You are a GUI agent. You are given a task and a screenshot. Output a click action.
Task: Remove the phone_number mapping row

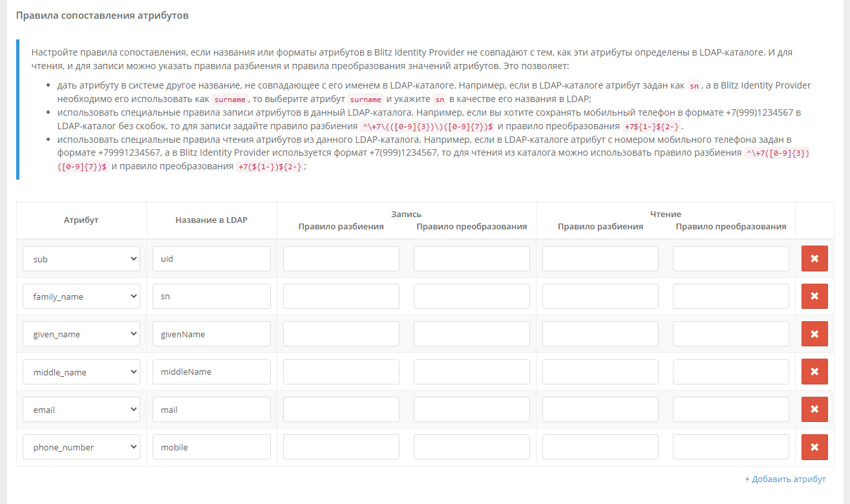814,447
